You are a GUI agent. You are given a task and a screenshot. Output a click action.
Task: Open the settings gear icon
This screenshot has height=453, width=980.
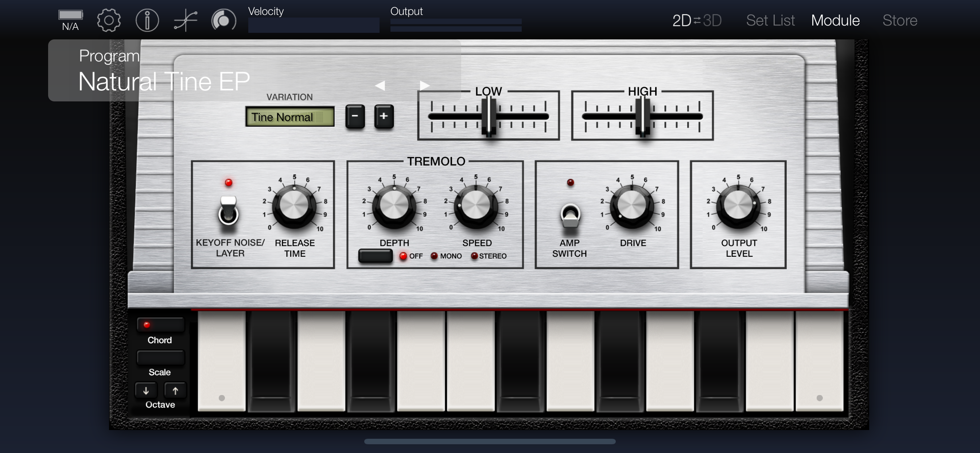pyautogui.click(x=109, y=20)
